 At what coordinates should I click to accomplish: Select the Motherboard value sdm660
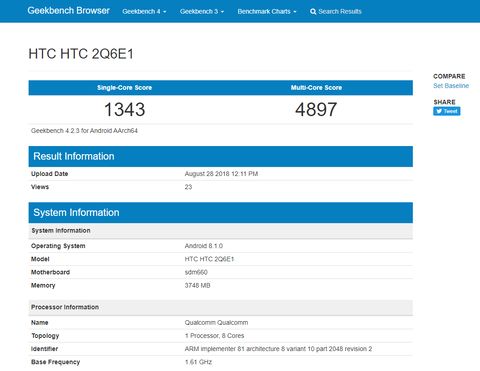pos(196,272)
